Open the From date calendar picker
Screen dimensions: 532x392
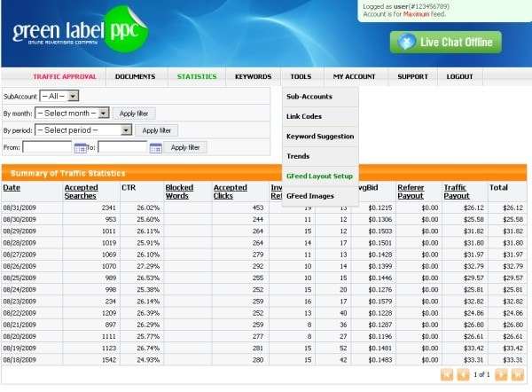point(81,148)
